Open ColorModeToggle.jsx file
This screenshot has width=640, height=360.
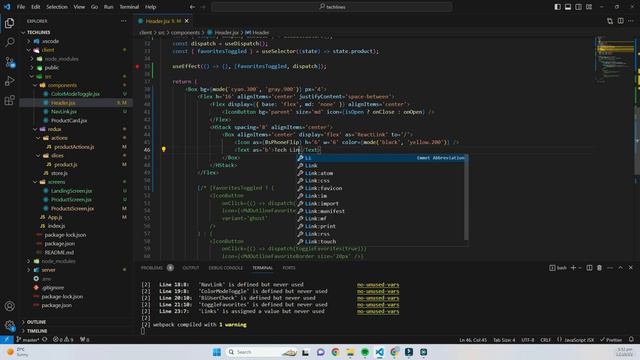point(75,94)
